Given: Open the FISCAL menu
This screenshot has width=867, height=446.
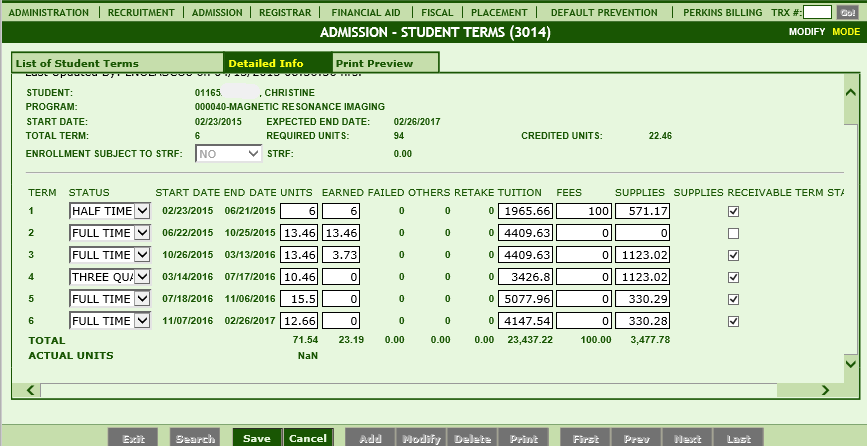Looking at the screenshot, I should click(x=437, y=12).
